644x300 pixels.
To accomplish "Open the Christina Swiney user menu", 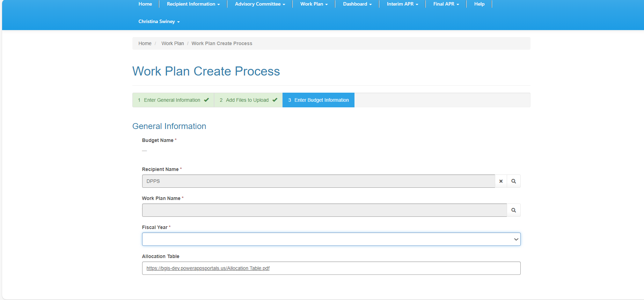I will [x=159, y=22].
